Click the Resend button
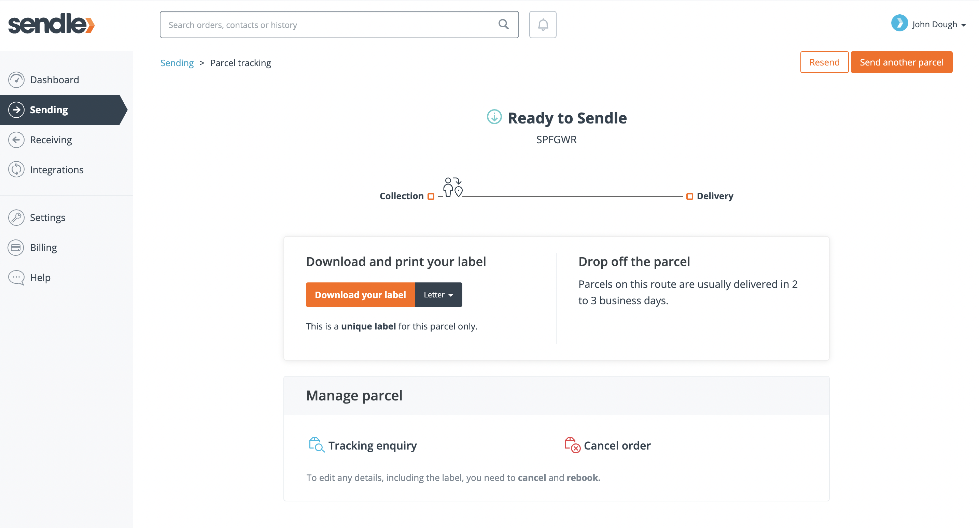This screenshot has height=528, width=980. pos(824,62)
